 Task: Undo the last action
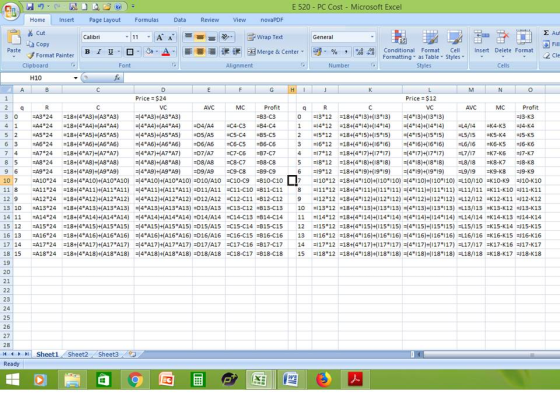point(41,6)
